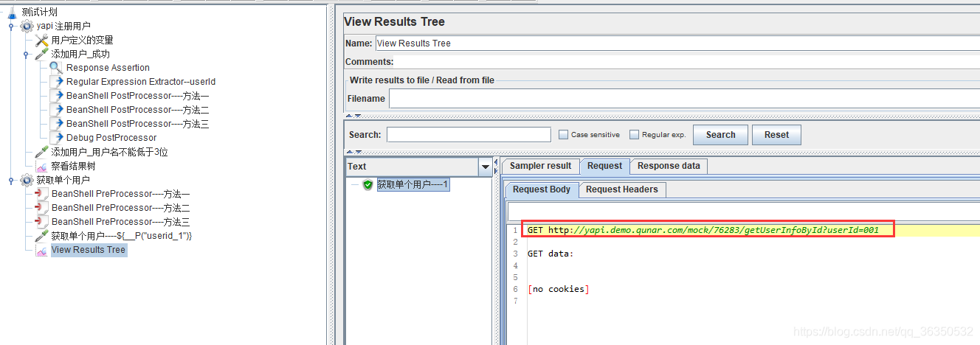Click the Reset button
This screenshot has height=345, width=980.
tap(776, 135)
